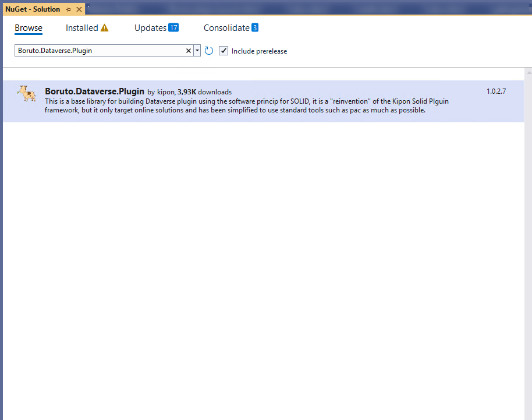Click the Installed tab warning icon
The width and height of the screenshot is (532, 420).
pyautogui.click(x=105, y=28)
